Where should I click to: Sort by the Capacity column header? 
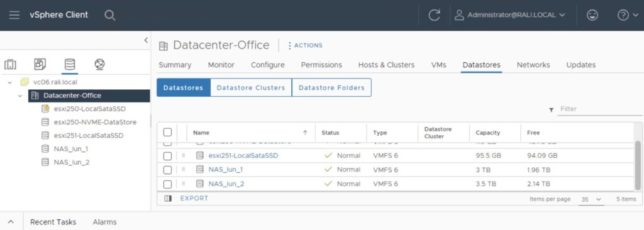[x=487, y=133]
